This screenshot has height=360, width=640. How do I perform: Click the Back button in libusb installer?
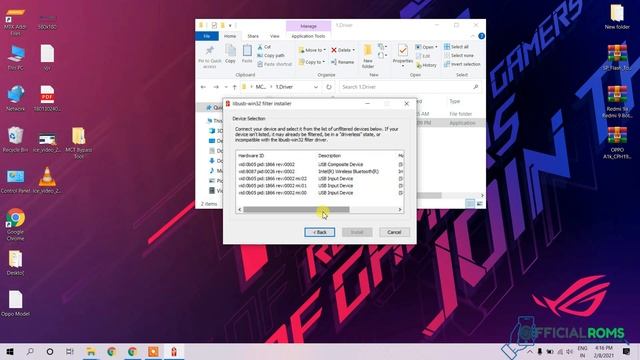pyautogui.click(x=320, y=232)
